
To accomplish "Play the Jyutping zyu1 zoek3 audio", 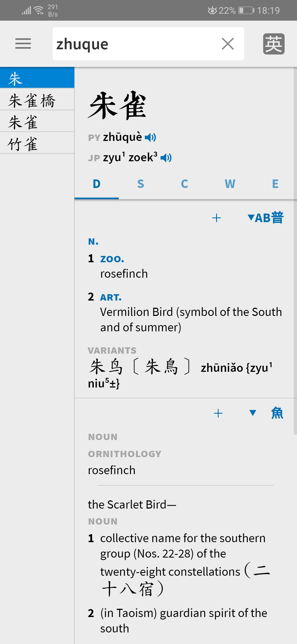I will 166,158.
